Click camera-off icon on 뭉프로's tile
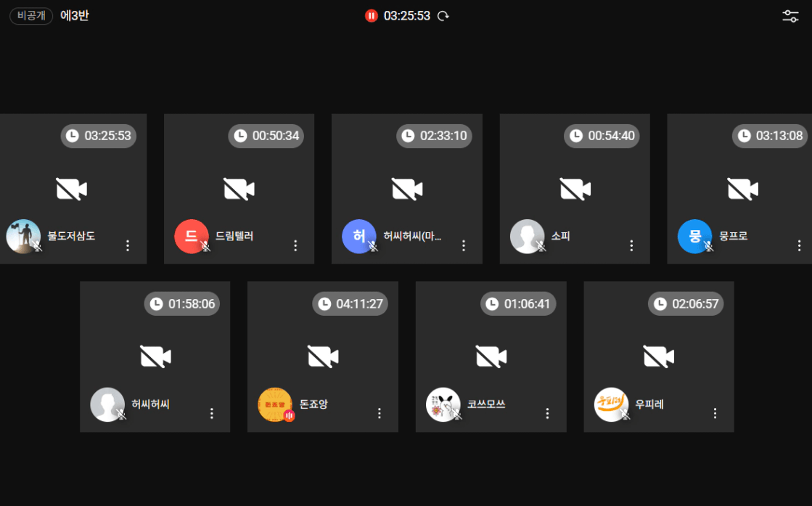The image size is (812, 506). point(742,189)
